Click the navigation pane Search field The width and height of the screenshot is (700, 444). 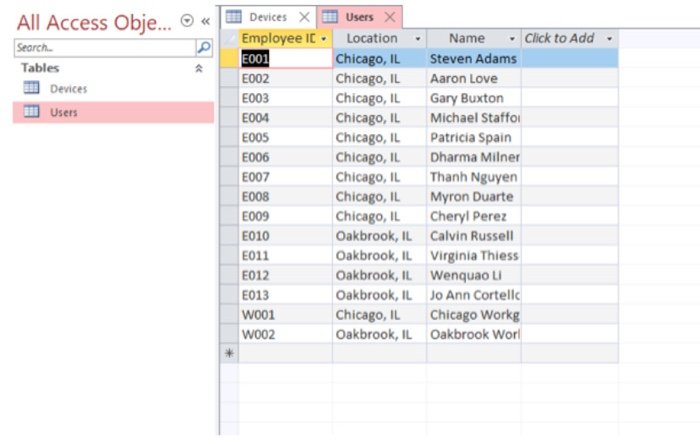pyautogui.click(x=105, y=47)
